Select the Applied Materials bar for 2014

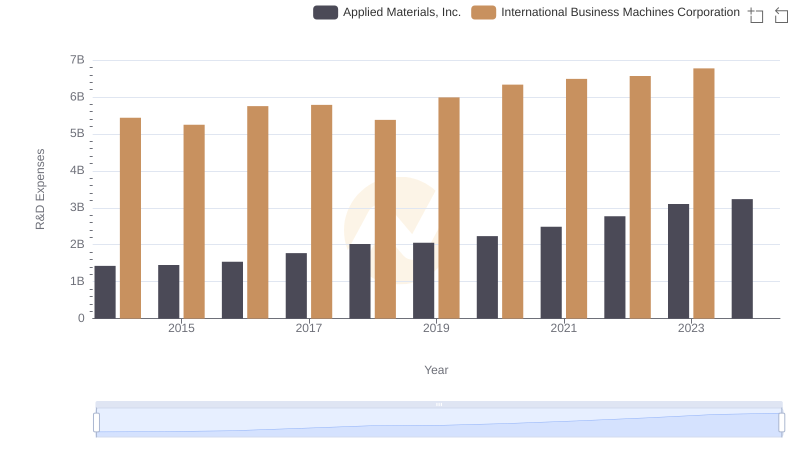pos(105,292)
